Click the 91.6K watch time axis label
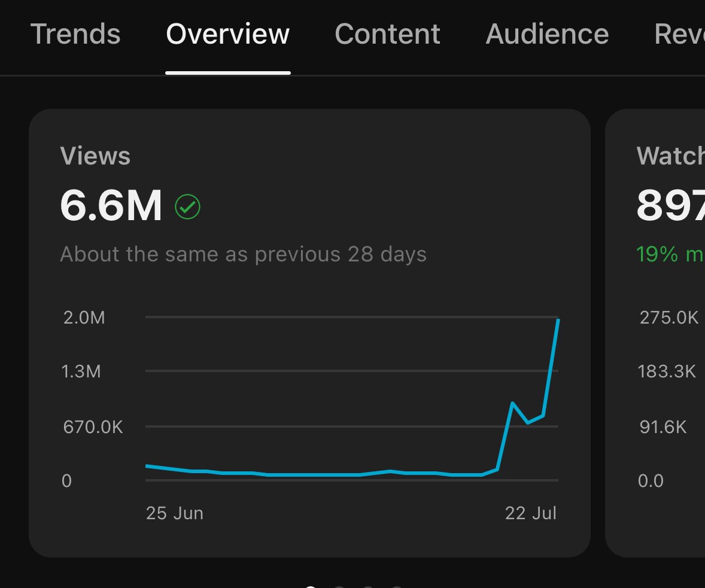 [663, 426]
